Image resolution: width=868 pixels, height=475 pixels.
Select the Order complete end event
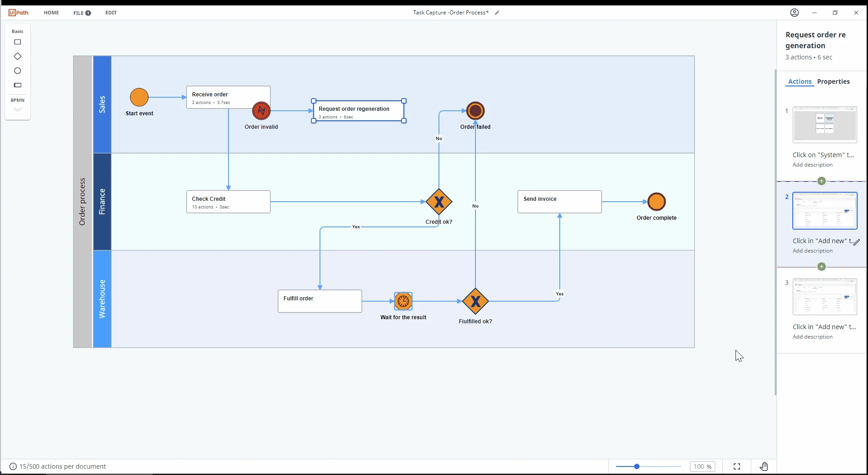(657, 202)
